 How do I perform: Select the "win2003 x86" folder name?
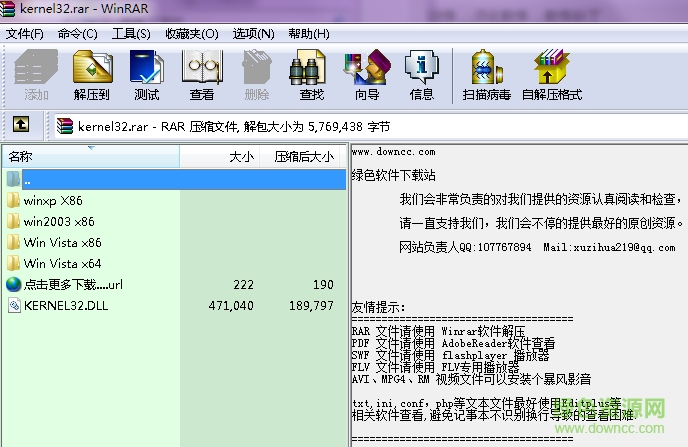pos(59,222)
